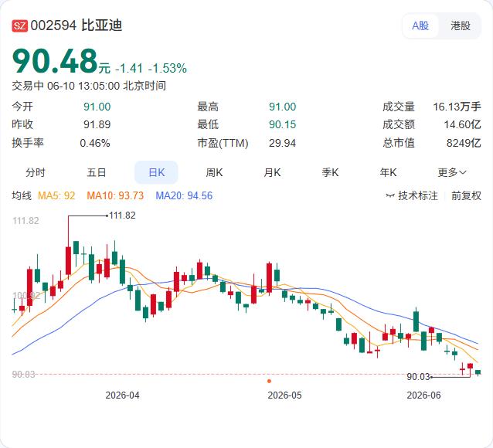The width and height of the screenshot is (493, 448).
Task: Click the current price 90.48
Action: click(x=55, y=60)
